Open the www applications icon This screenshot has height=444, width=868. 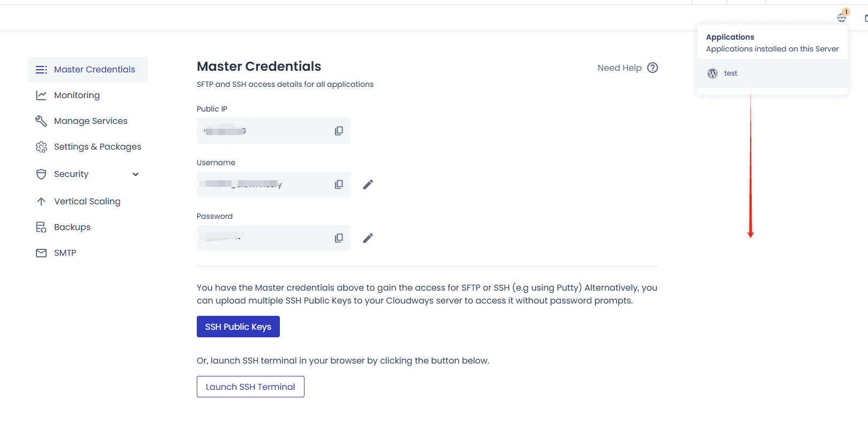coord(842,17)
